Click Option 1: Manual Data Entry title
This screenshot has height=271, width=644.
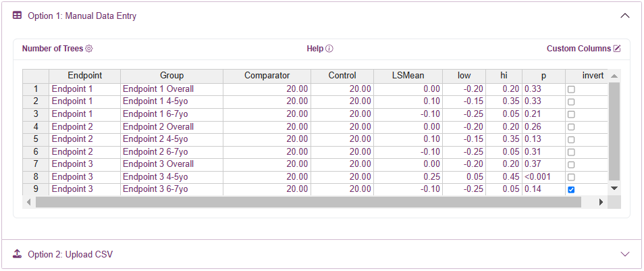click(82, 16)
